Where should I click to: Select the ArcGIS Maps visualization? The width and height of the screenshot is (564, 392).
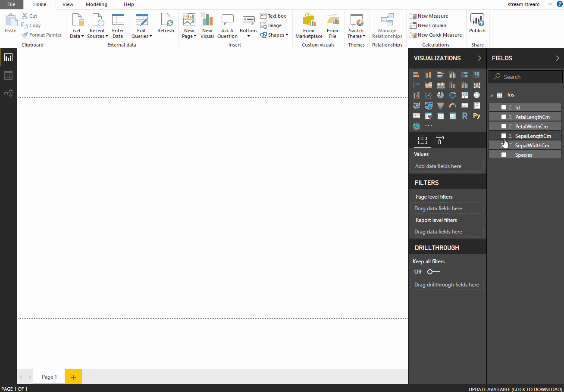416,126
